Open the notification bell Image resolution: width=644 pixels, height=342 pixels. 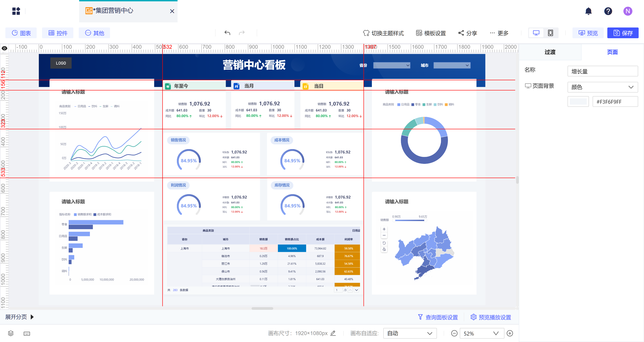pyautogui.click(x=588, y=11)
